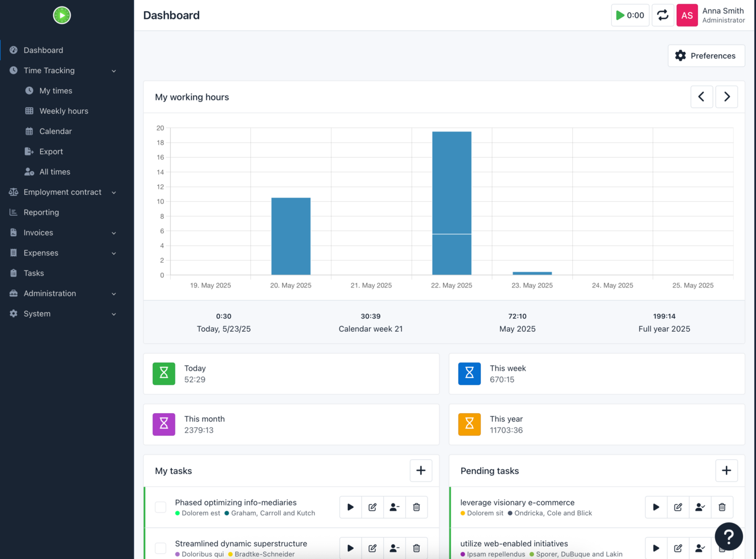This screenshot has height=559, width=756.
Task: Start timer with green play button in header
Action: coord(630,15)
